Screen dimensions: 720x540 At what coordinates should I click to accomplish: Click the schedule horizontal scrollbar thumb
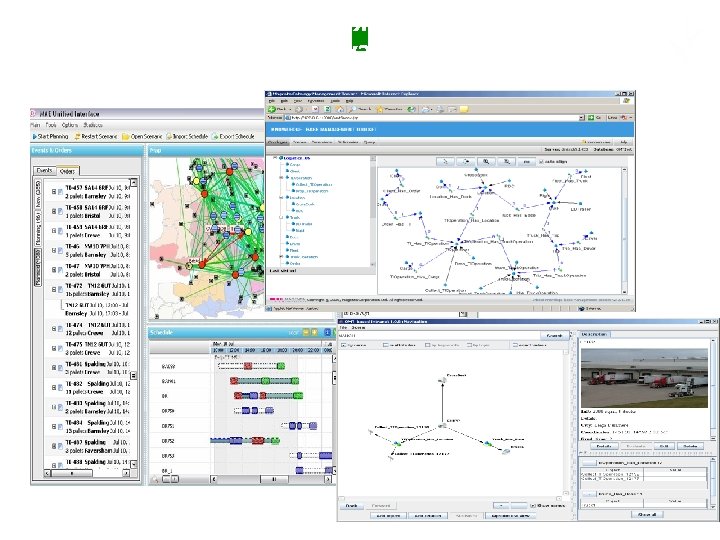click(274, 479)
